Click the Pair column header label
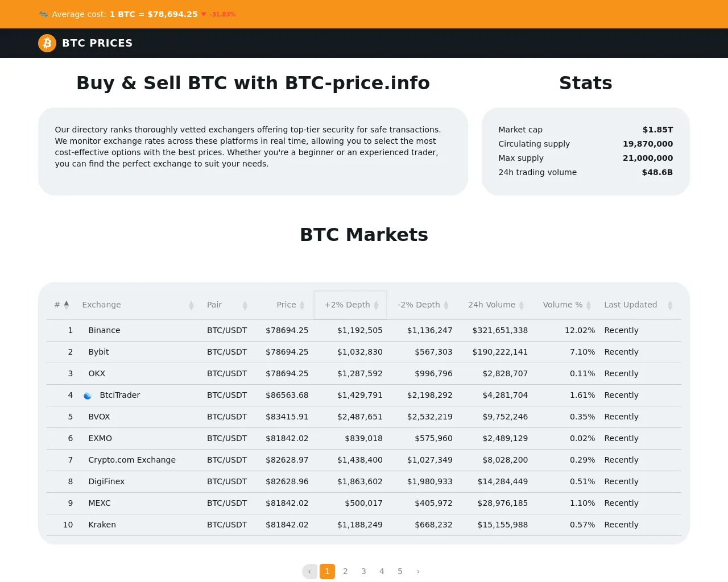Image resolution: width=728 pixels, height=582 pixels. click(214, 305)
